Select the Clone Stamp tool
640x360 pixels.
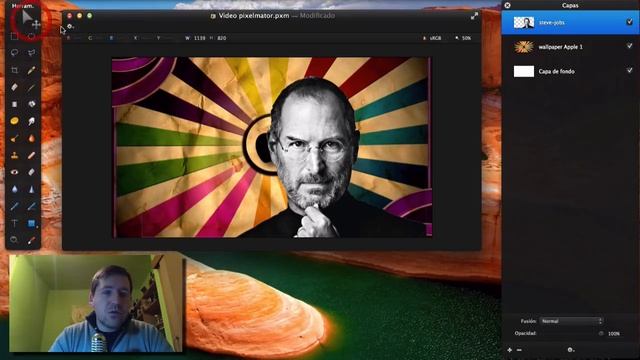point(14,155)
